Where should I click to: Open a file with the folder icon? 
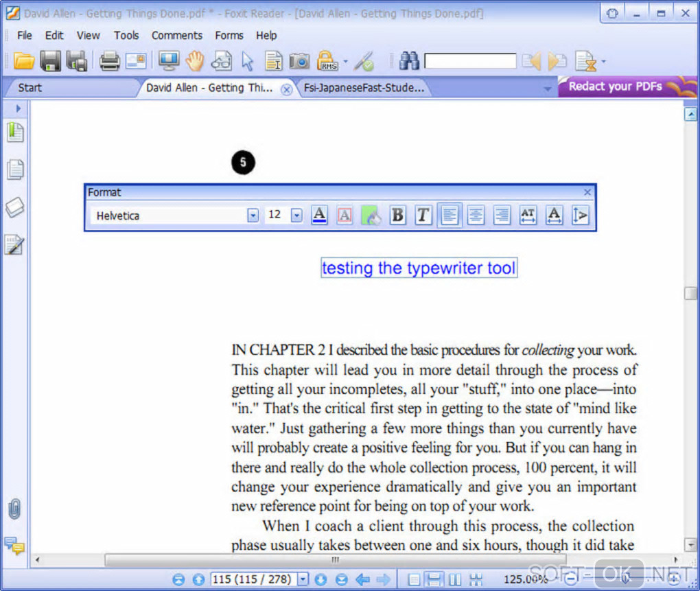23,60
